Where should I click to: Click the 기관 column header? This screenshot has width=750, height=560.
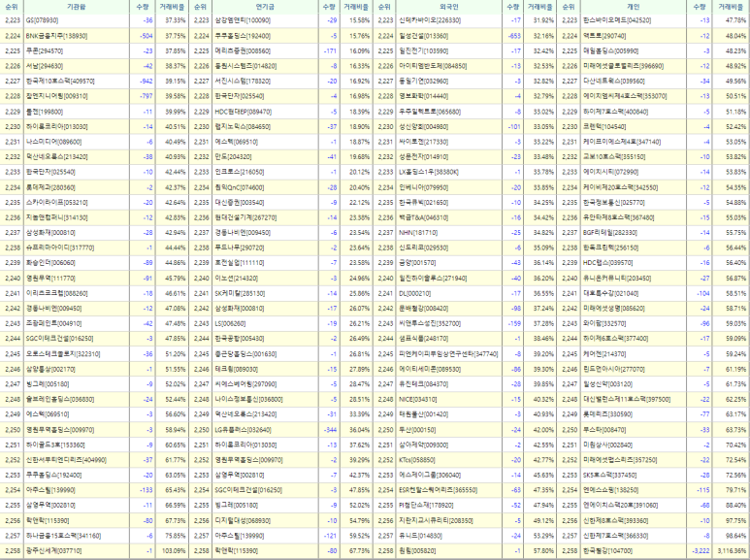click(x=76, y=7)
